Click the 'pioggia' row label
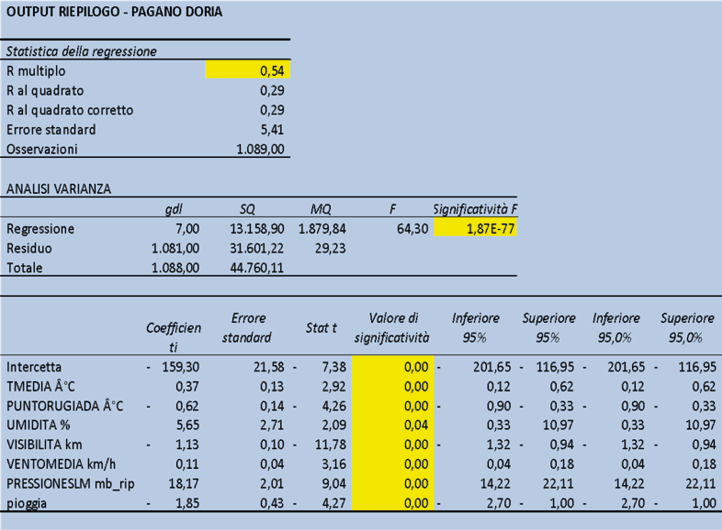The image size is (722, 530). (27, 503)
